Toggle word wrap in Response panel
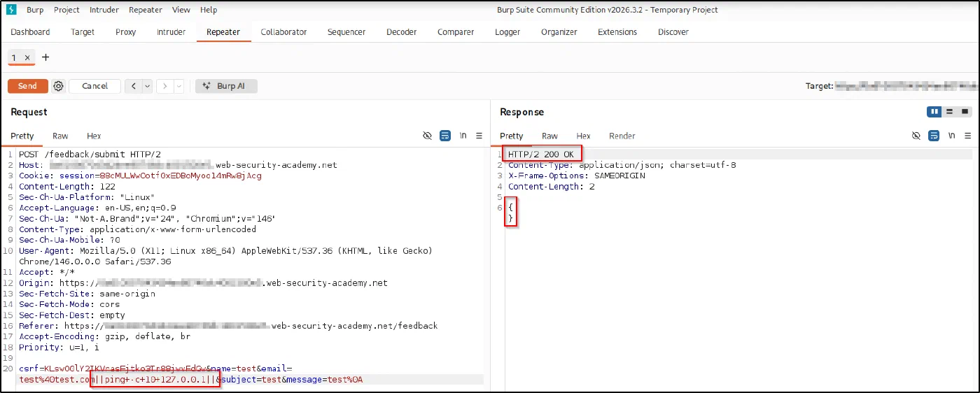The image size is (980, 393). (934, 136)
